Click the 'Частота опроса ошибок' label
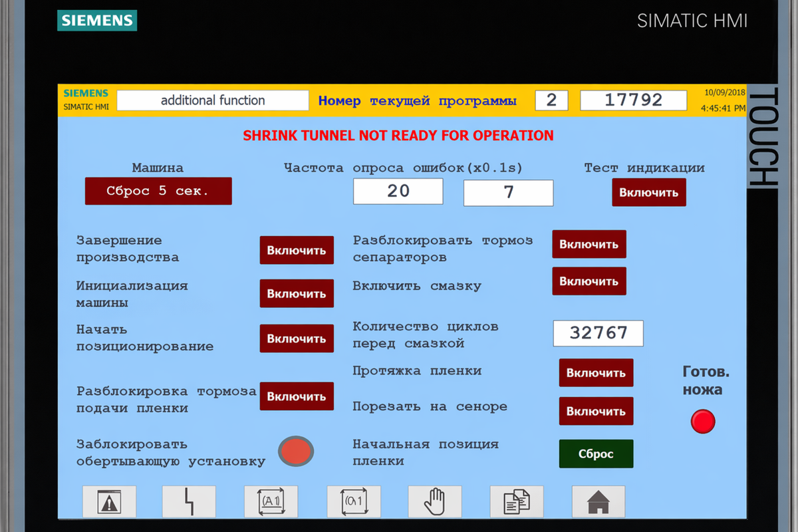Viewport: 798px width, 532px height. 403,168
